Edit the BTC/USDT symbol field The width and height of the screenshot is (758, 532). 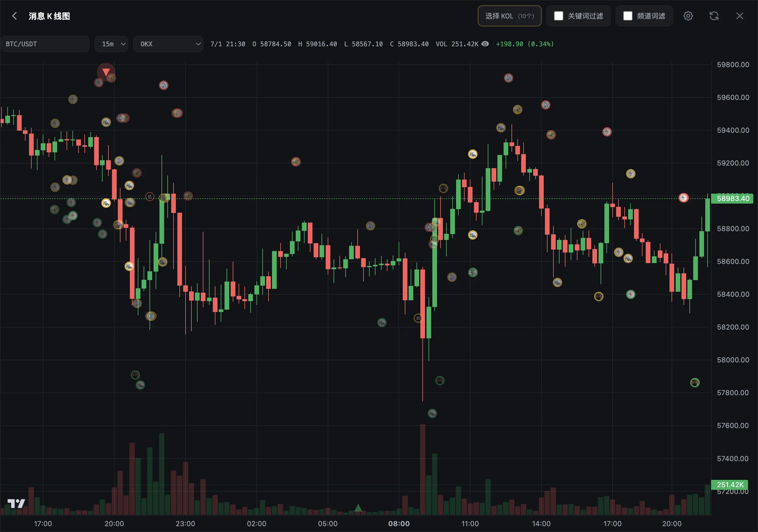pyautogui.click(x=45, y=44)
